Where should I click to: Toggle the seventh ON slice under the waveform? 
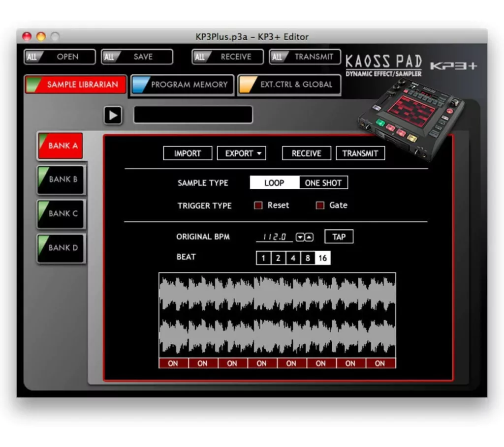coord(350,363)
